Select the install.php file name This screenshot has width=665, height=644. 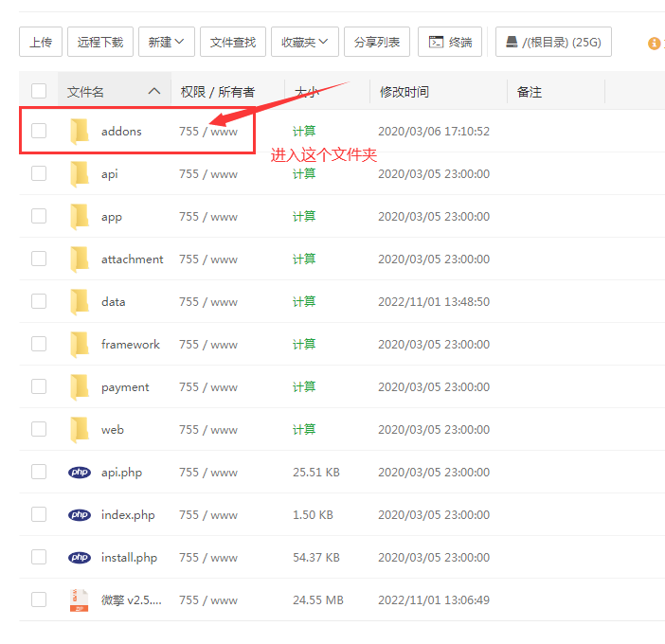click(129, 558)
